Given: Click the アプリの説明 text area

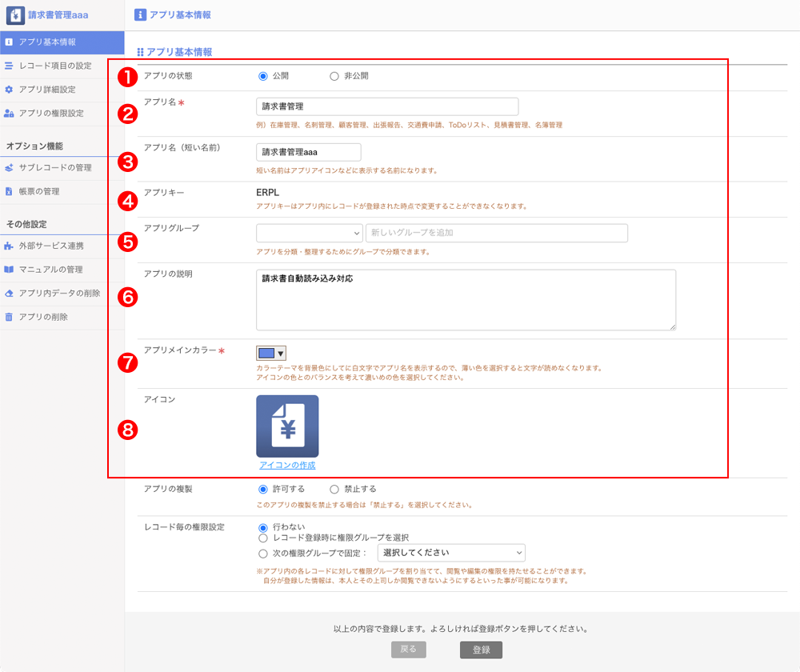Looking at the screenshot, I should click(x=466, y=300).
